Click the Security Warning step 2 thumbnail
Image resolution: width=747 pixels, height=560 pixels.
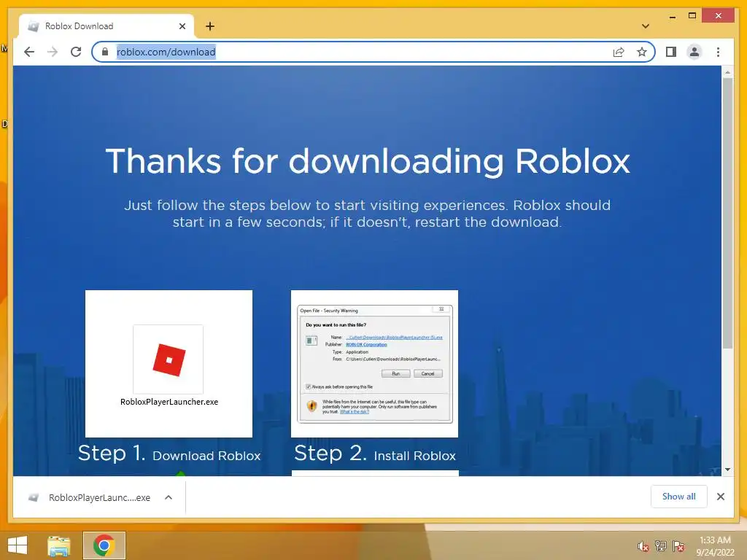point(374,363)
